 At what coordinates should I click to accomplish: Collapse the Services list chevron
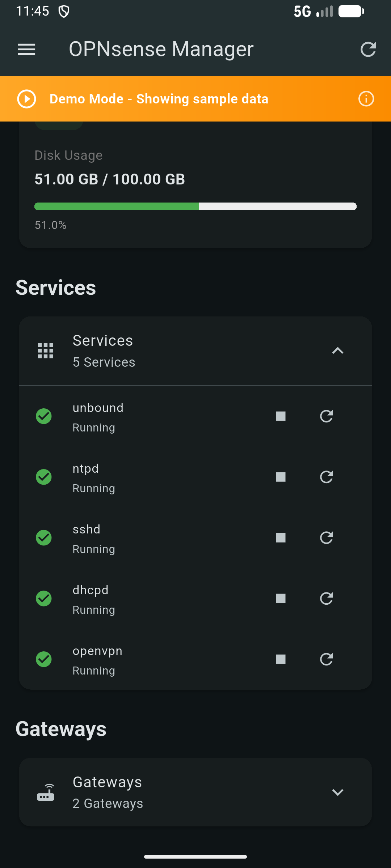(337, 351)
